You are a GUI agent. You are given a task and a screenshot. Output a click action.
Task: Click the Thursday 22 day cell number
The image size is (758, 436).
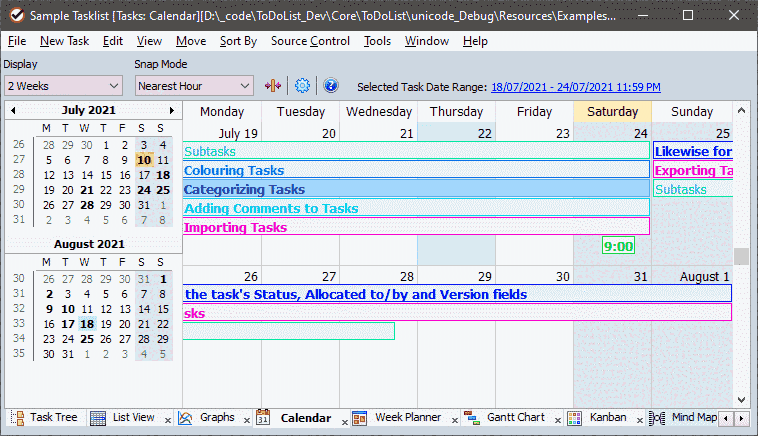coord(484,133)
